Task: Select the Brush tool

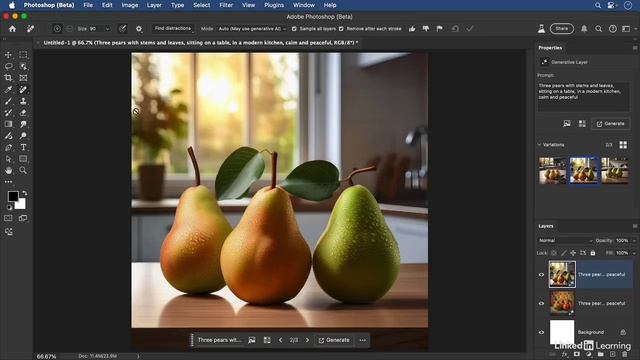Action: pos(8,101)
